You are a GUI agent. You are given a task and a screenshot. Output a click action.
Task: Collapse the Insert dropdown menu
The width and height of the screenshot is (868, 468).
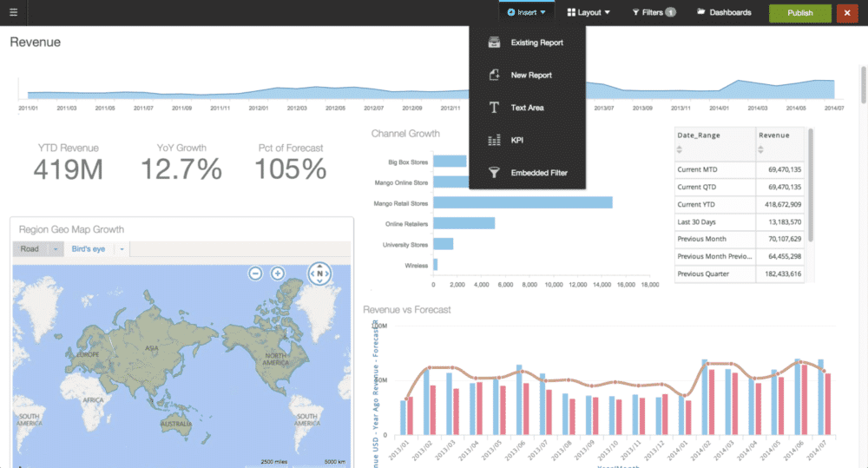click(527, 12)
